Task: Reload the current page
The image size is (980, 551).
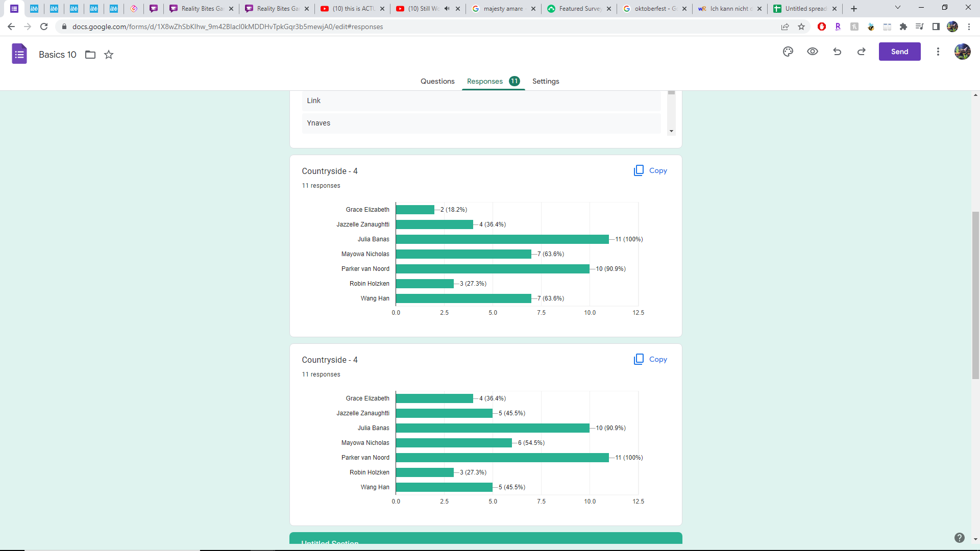Action: tap(44, 27)
